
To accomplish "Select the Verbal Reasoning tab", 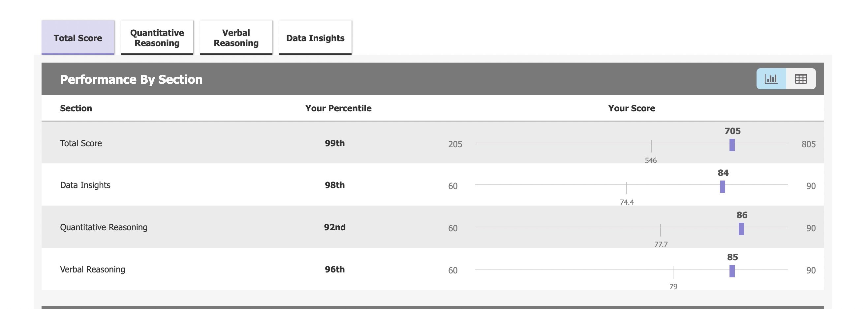I will (236, 38).
